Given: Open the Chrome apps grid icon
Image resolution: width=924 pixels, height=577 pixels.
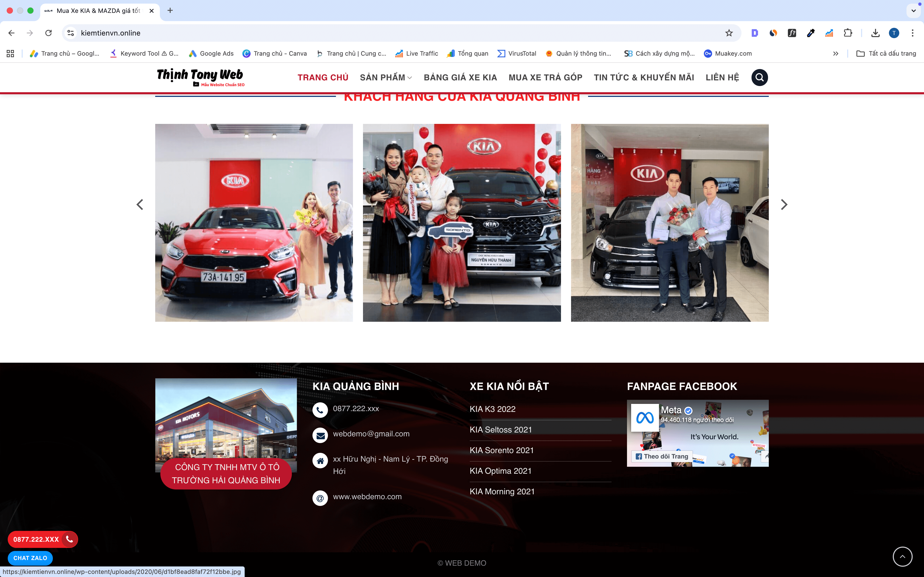Looking at the screenshot, I should point(10,53).
